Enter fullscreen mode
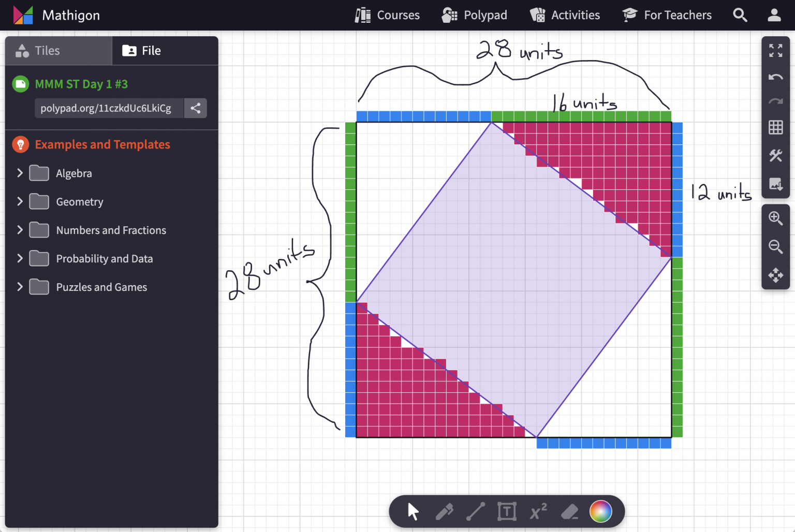Viewport: 795px width, 532px height. [x=775, y=51]
